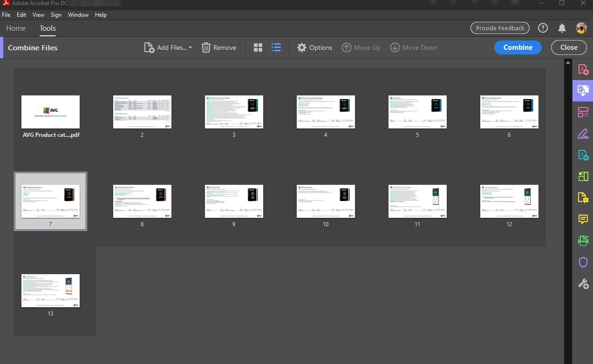Select page 10 thumbnail
The width and height of the screenshot is (593, 364).
click(x=326, y=201)
